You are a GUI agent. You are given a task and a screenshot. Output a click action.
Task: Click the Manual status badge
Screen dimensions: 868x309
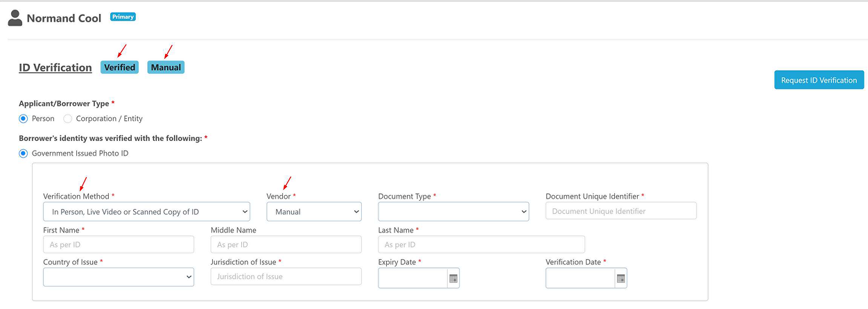click(x=166, y=67)
